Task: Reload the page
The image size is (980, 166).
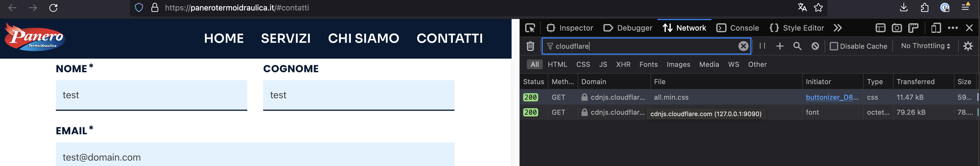Action: click(x=53, y=8)
